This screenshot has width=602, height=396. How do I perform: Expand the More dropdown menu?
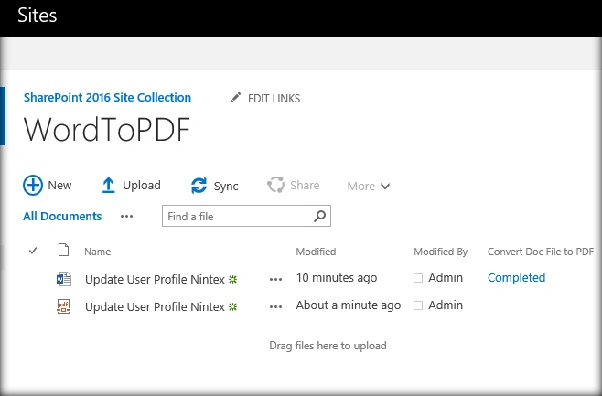point(369,186)
